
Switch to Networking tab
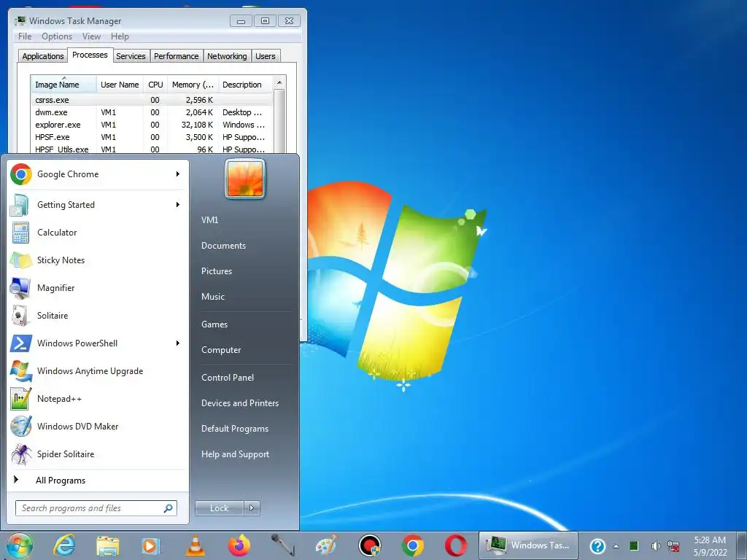[227, 56]
